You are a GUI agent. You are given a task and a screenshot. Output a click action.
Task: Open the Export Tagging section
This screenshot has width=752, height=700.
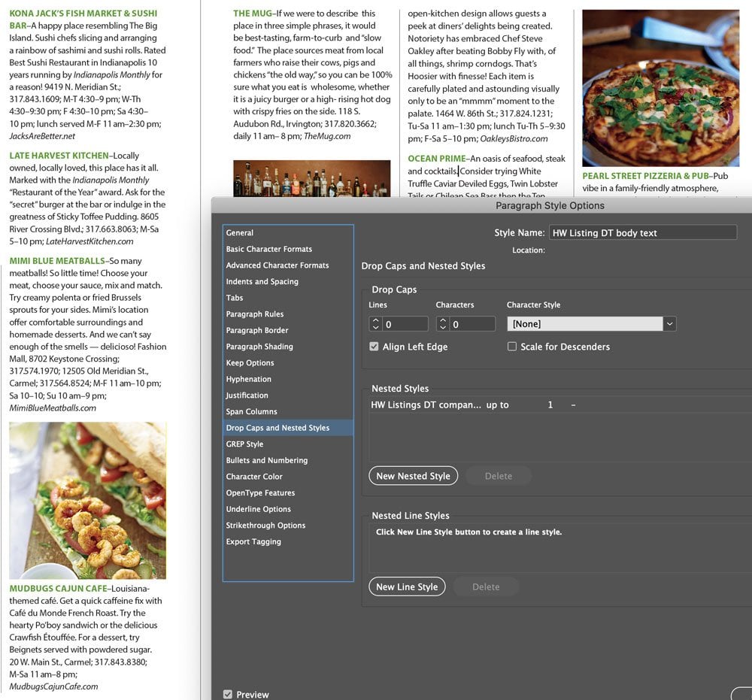click(253, 542)
